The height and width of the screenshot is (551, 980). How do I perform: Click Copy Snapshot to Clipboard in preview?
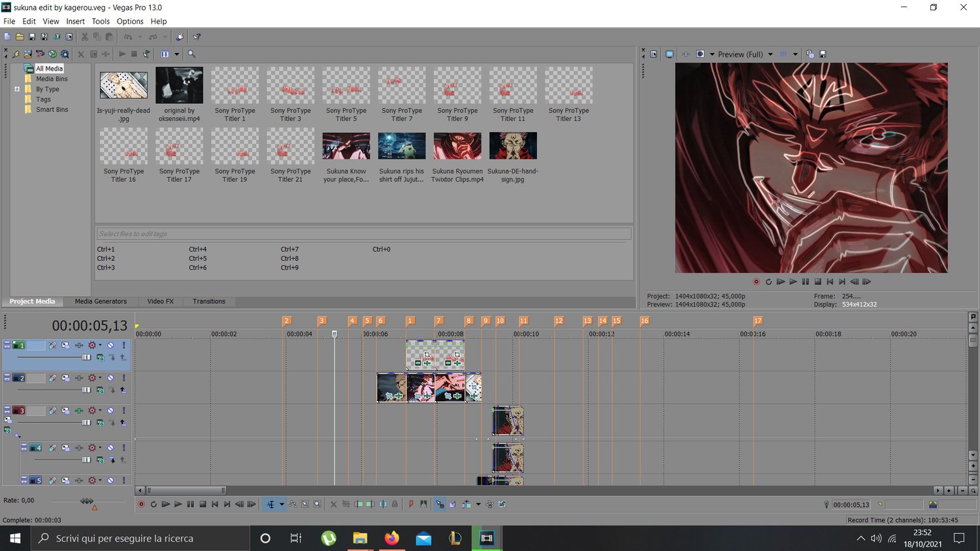pos(810,54)
